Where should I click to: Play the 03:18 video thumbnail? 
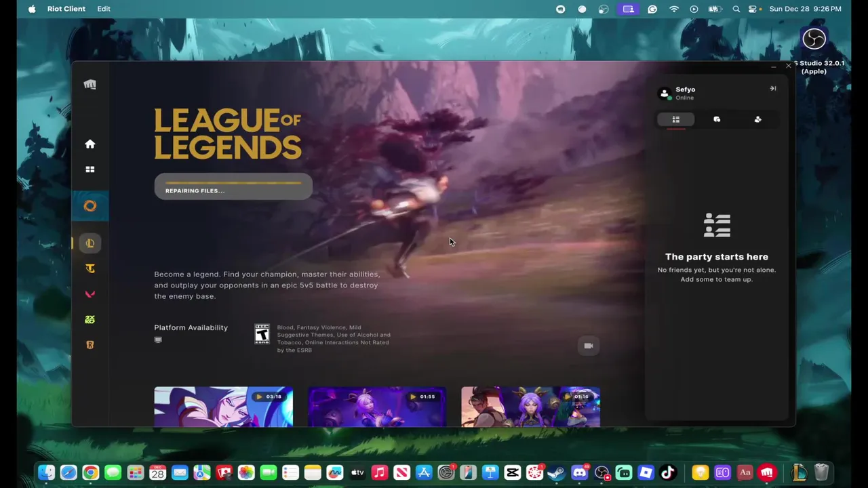pos(223,407)
